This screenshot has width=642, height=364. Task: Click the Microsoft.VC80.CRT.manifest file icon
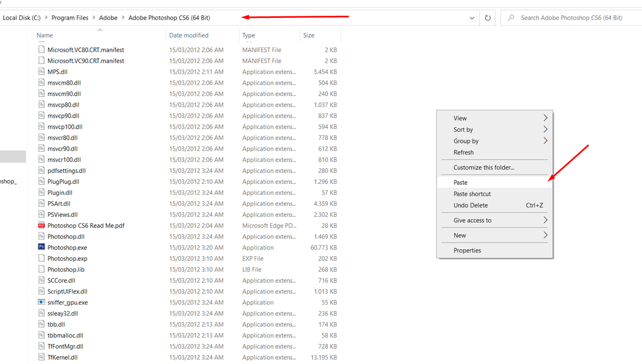(42, 49)
